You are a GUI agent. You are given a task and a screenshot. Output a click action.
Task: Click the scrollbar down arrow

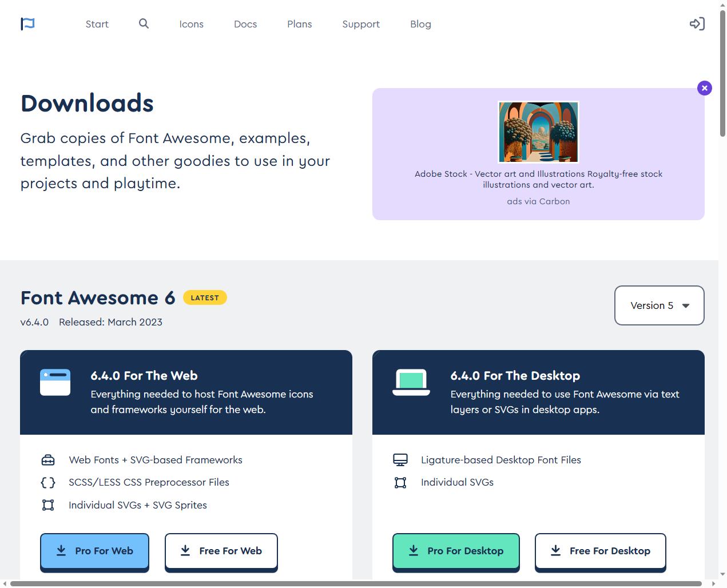click(722, 574)
